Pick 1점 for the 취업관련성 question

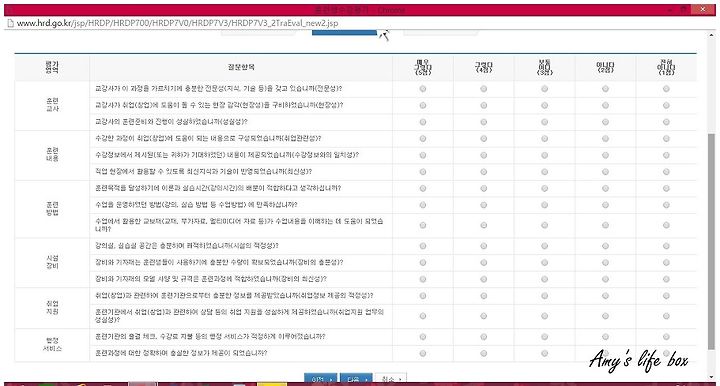point(666,139)
